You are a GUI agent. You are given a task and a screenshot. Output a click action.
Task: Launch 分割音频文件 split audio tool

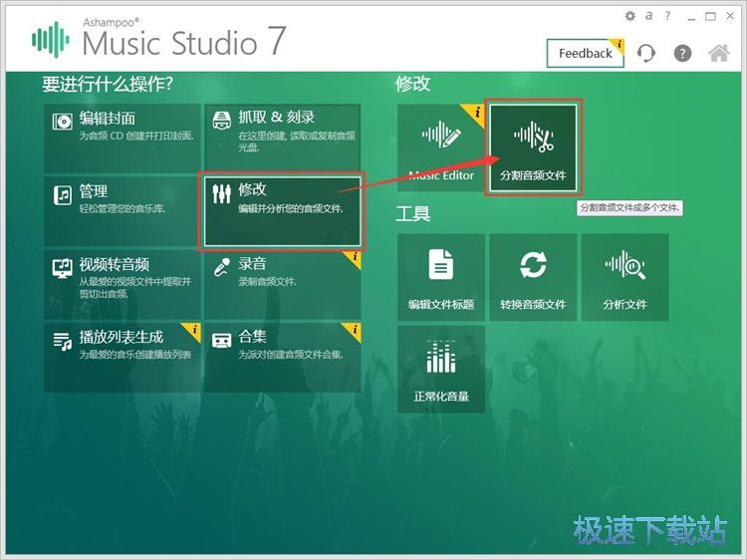pos(533,147)
